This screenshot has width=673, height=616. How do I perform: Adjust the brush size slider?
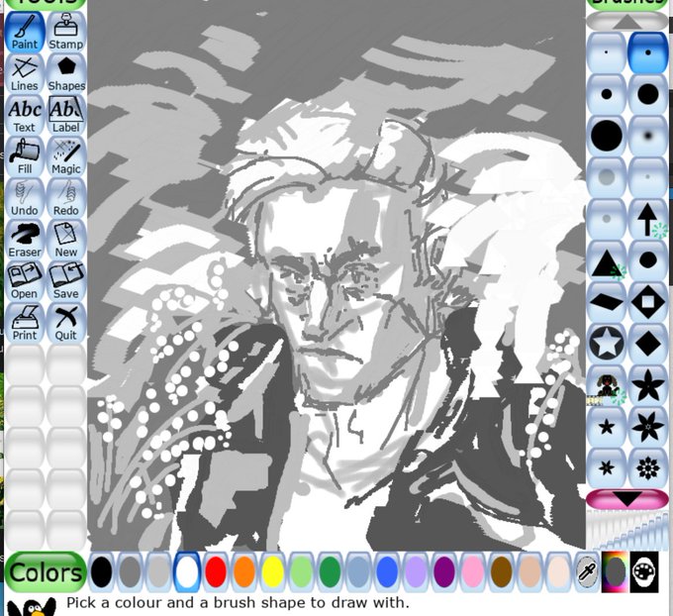click(x=627, y=530)
